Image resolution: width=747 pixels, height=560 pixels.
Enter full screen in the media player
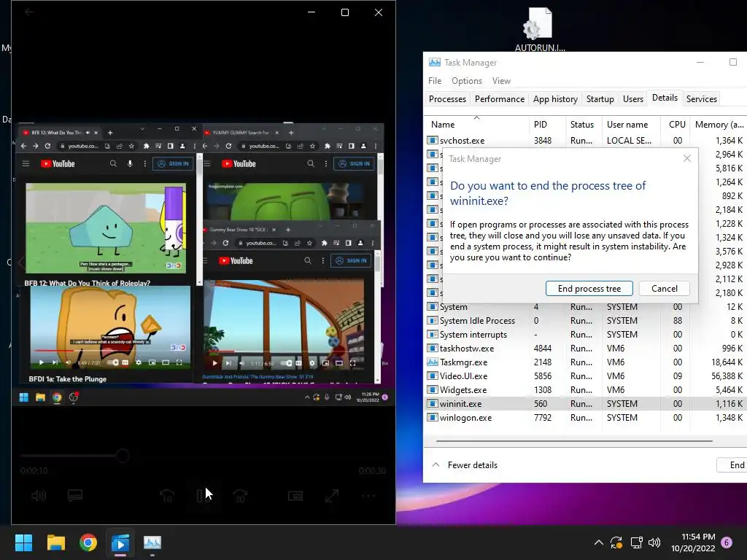tap(332, 496)
